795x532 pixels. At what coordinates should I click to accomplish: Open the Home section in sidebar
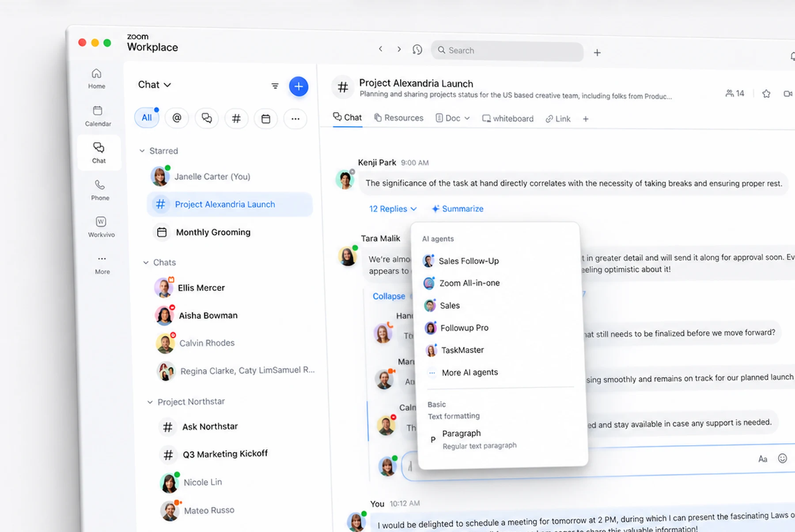[96, 79]
